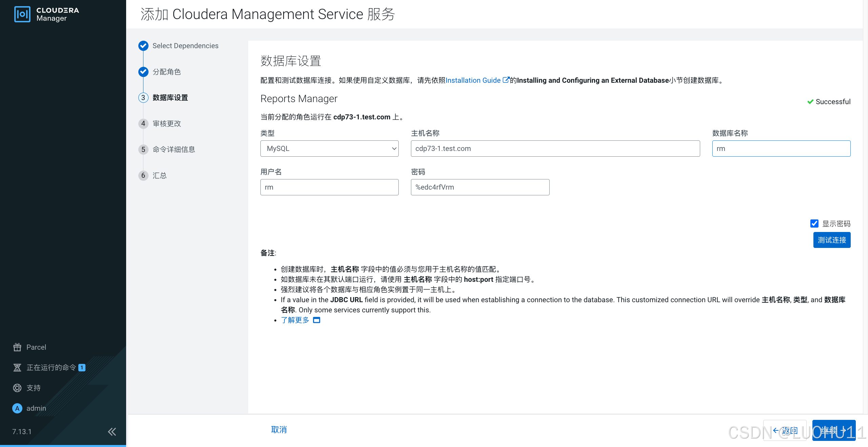Click the running commands hourglass icon
This screenshot has width=868, height=447.
[17, 367]
